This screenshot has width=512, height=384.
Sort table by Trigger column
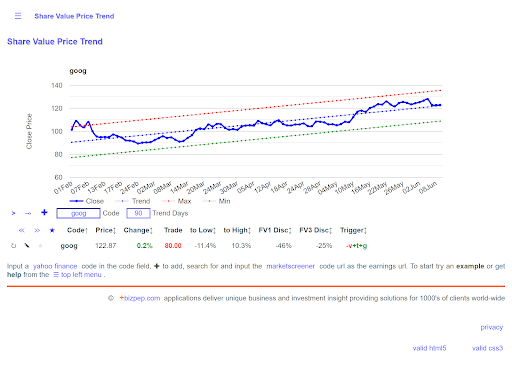353,230
